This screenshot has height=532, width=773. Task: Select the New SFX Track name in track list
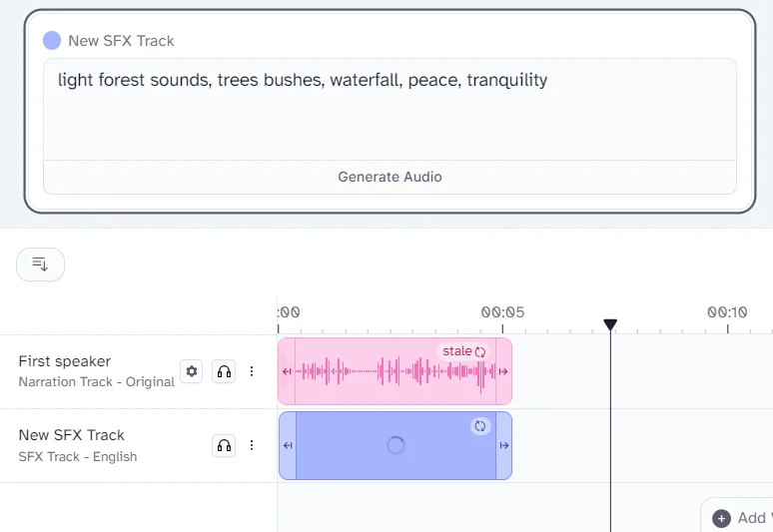[x=72, y=435]
